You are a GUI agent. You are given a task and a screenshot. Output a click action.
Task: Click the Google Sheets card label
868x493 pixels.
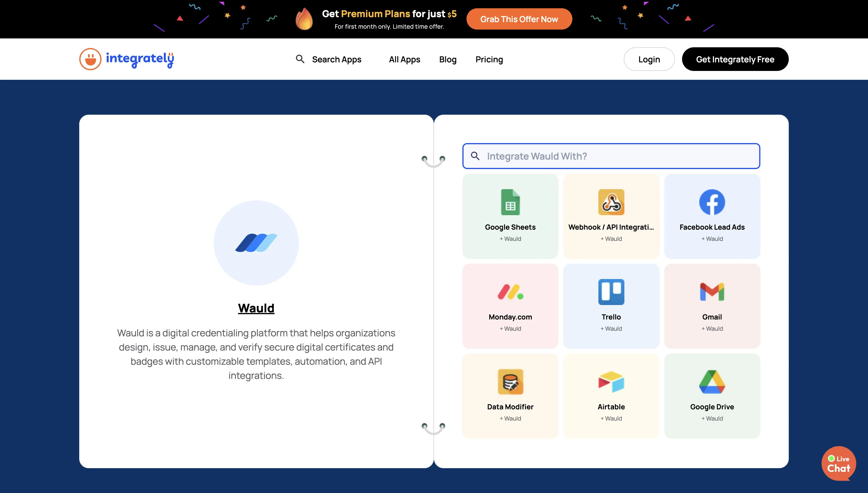coord(510,227)
